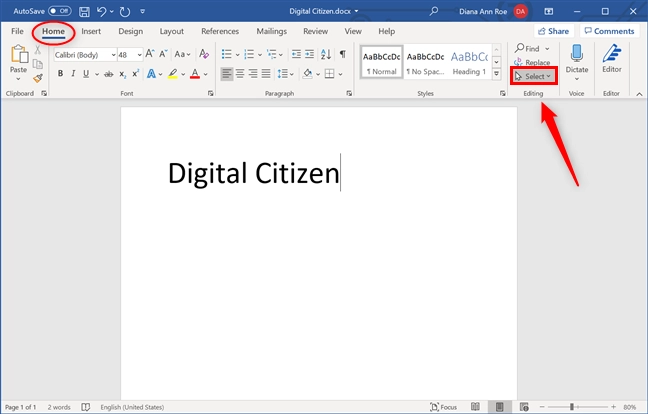
Task: Click the Page 1 of 1 status
Action: pos(21,407)
